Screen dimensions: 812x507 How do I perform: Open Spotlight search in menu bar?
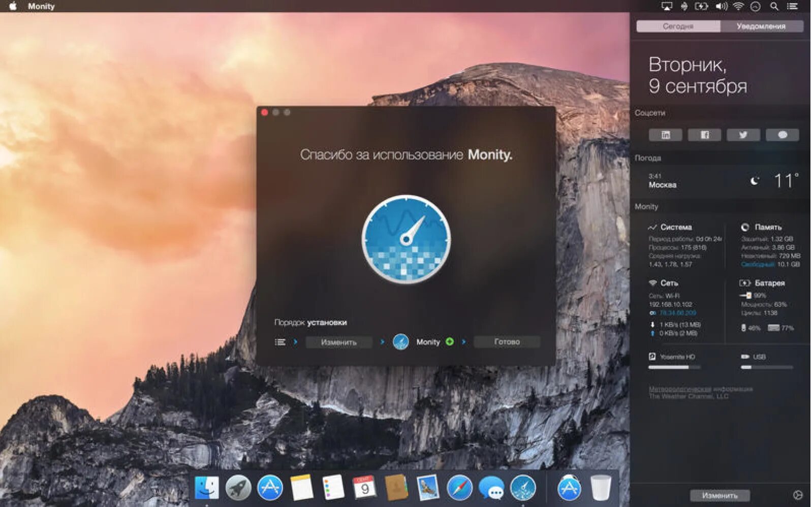tap(774, 6)
